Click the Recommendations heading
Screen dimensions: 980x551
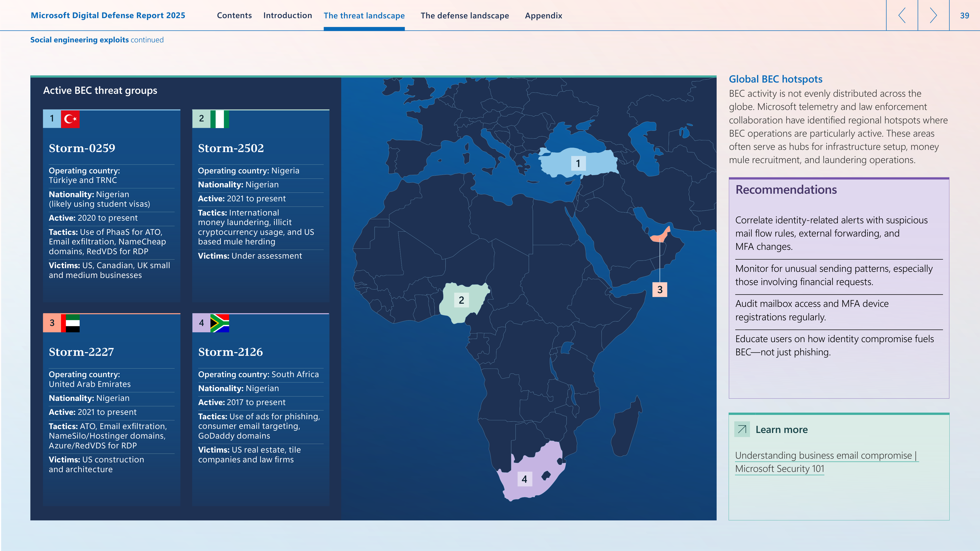(786, 189)
